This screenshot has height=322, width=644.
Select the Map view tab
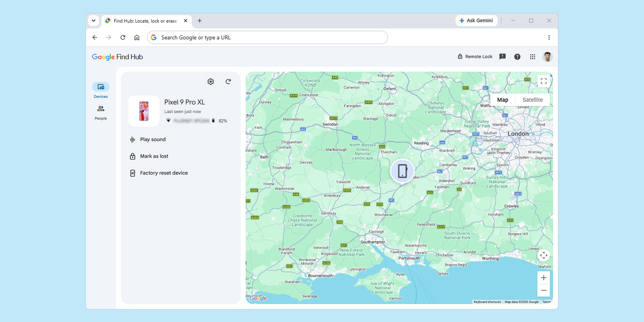tap(503, 100)
